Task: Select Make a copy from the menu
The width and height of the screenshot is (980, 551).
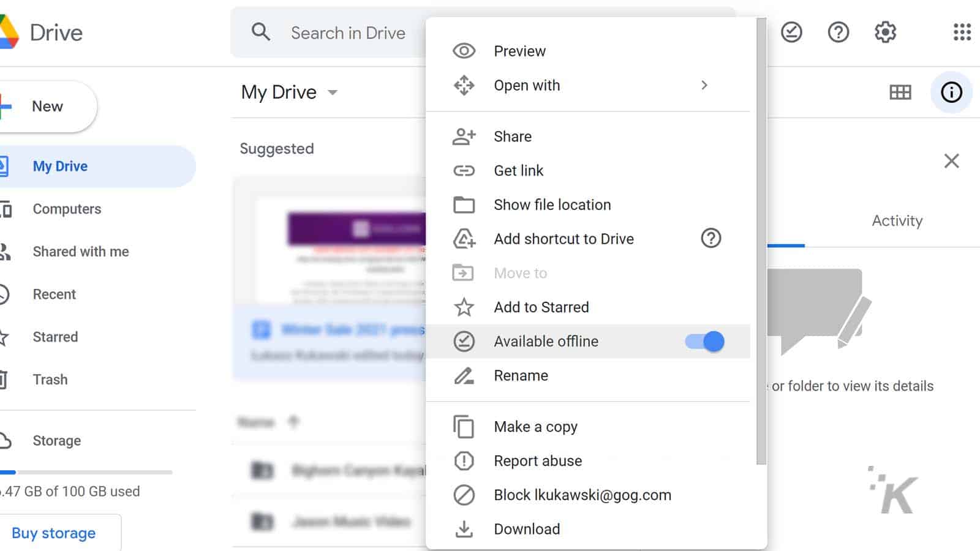Action: click(x=535, y=427)
